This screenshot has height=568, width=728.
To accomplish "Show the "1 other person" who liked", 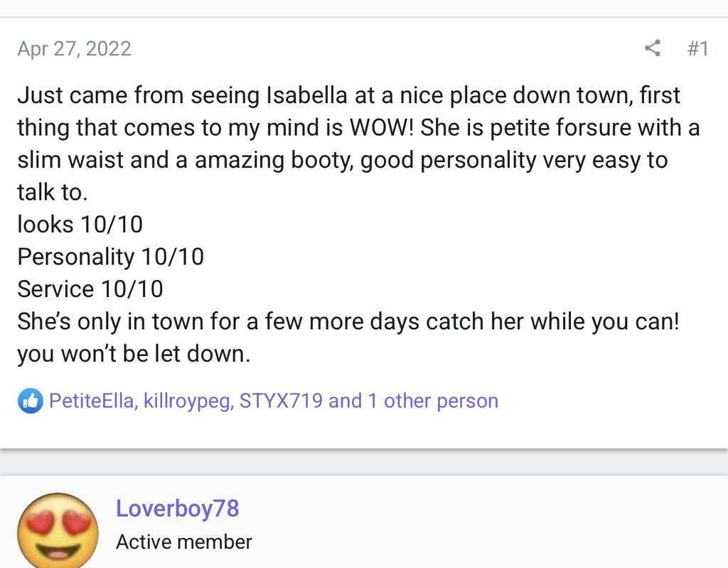I will pos(432,401).
